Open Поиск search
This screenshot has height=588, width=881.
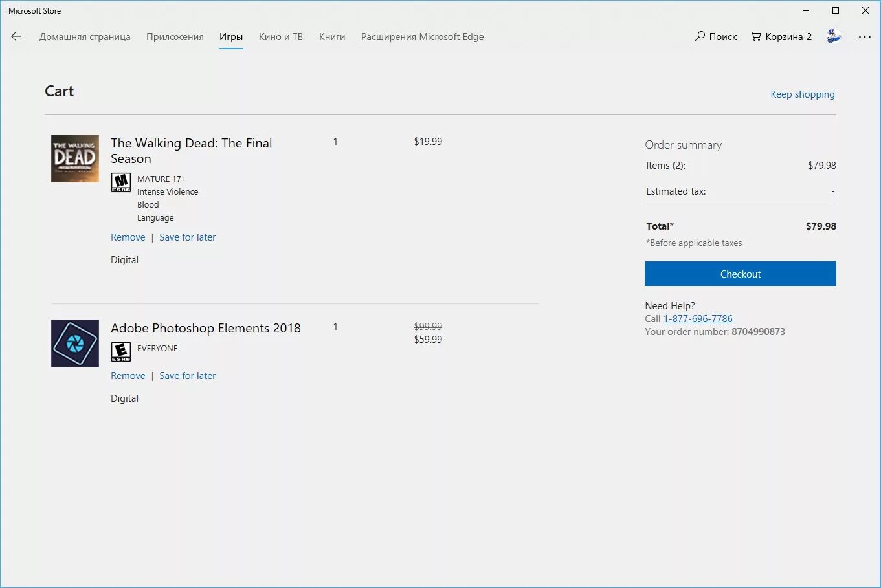tap(716, 37)
